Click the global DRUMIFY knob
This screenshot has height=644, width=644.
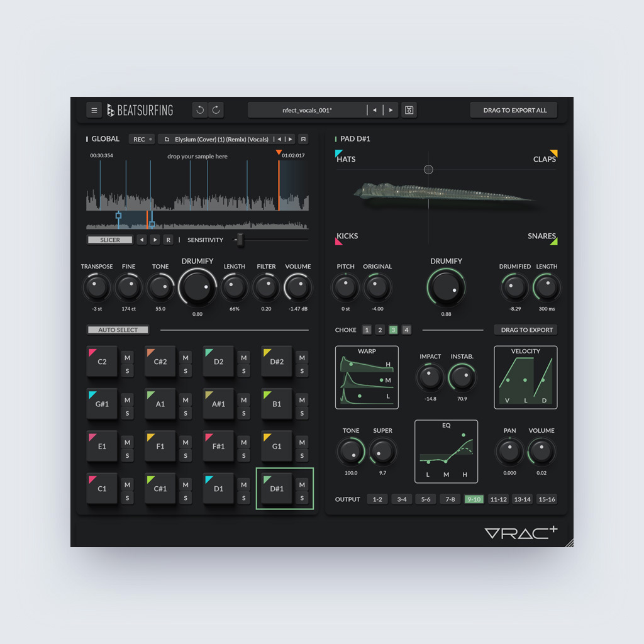(x=197, y=287)
